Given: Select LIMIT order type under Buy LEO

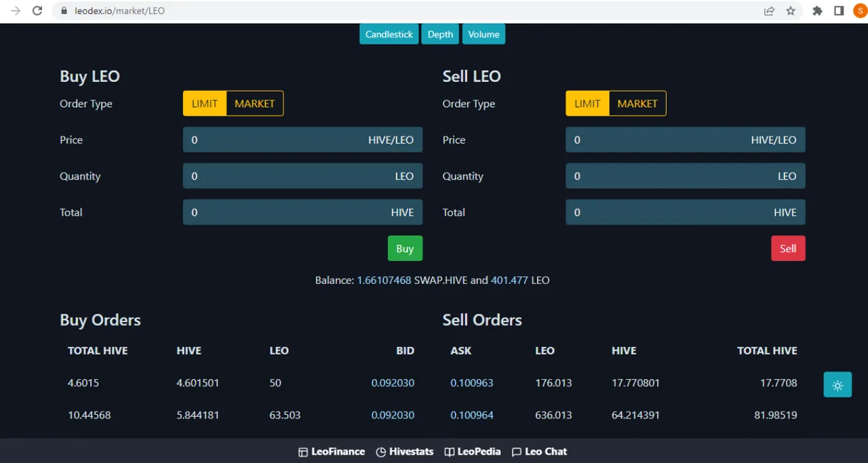Looking at the screenshot, I should (205, 104).
